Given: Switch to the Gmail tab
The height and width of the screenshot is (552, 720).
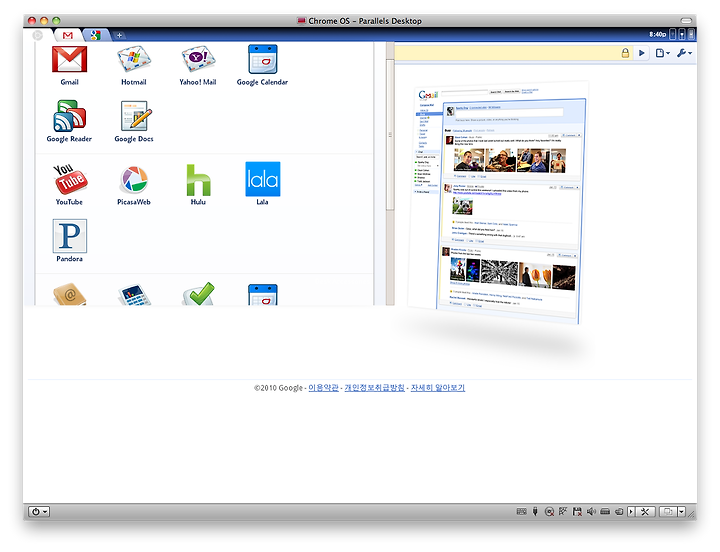Looking at the screenshot, I should [68, 35].
